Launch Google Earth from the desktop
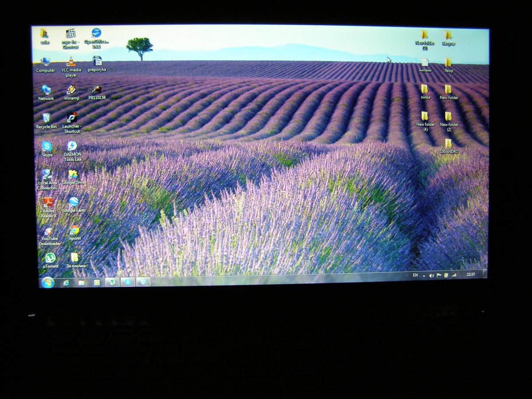Image resolution: width=532 pixels, height=399 pixels. pyautogui.click(x=74, y=202)
